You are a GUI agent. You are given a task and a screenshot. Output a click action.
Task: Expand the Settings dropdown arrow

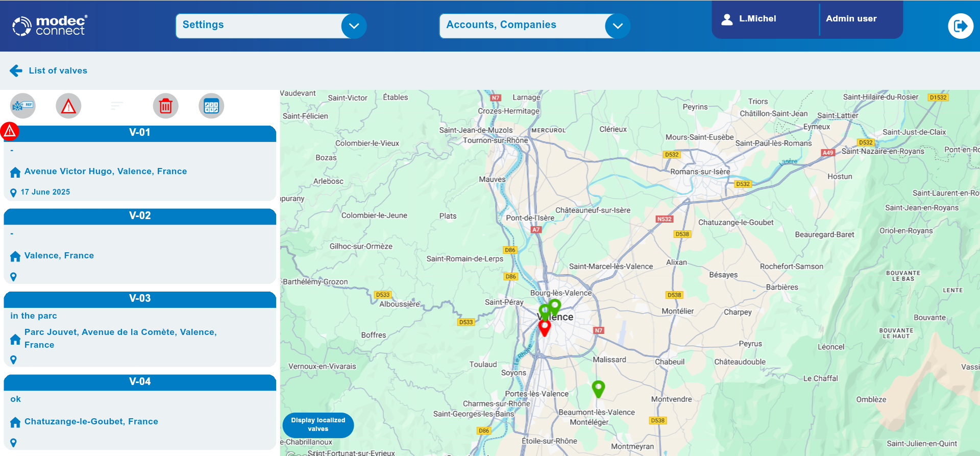(354, 26)
